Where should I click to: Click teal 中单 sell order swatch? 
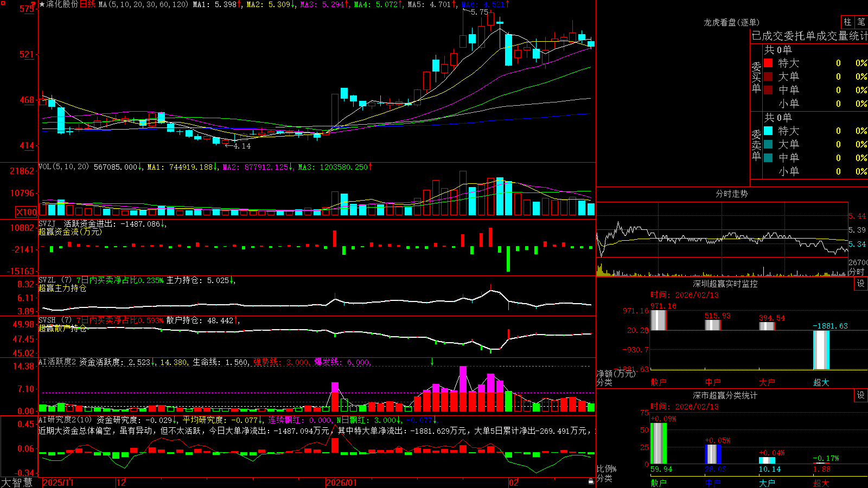tap(768, 158)
